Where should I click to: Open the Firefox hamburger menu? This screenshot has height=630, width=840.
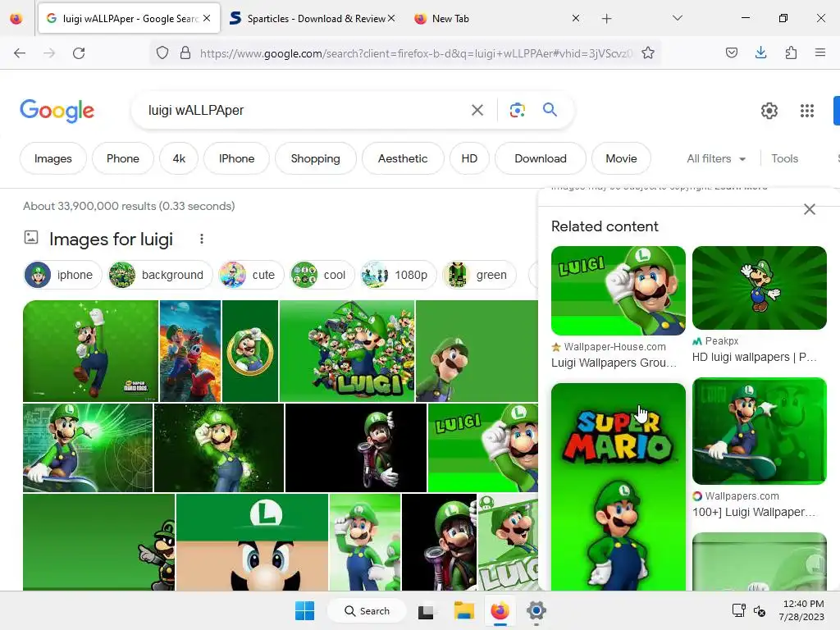[820, 52]
